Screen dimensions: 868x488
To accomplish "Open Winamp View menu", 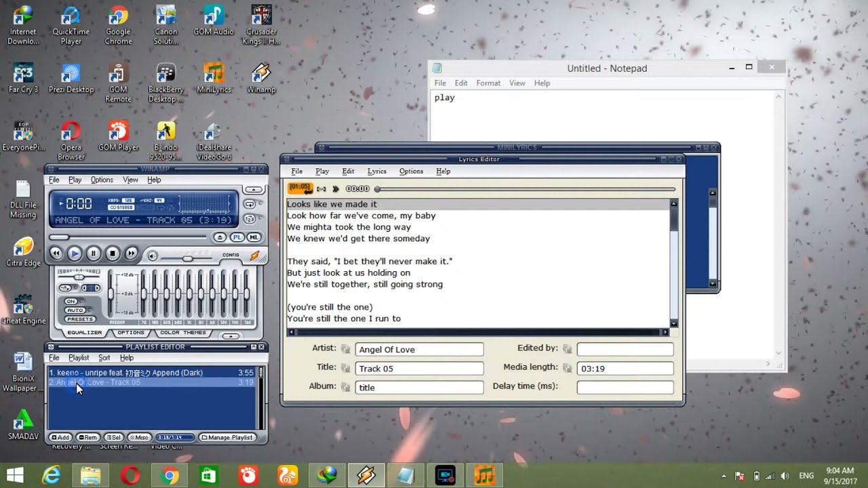I will coord(130,180).
